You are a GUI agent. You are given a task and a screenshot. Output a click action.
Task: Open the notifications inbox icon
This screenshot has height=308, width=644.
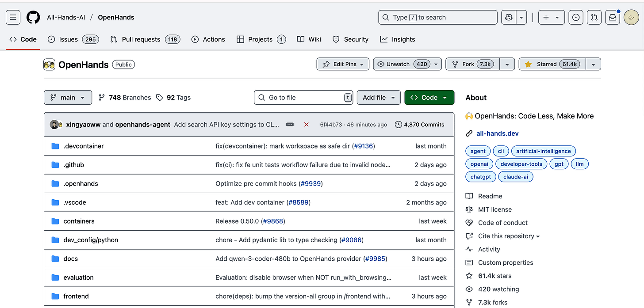point(613,17)
